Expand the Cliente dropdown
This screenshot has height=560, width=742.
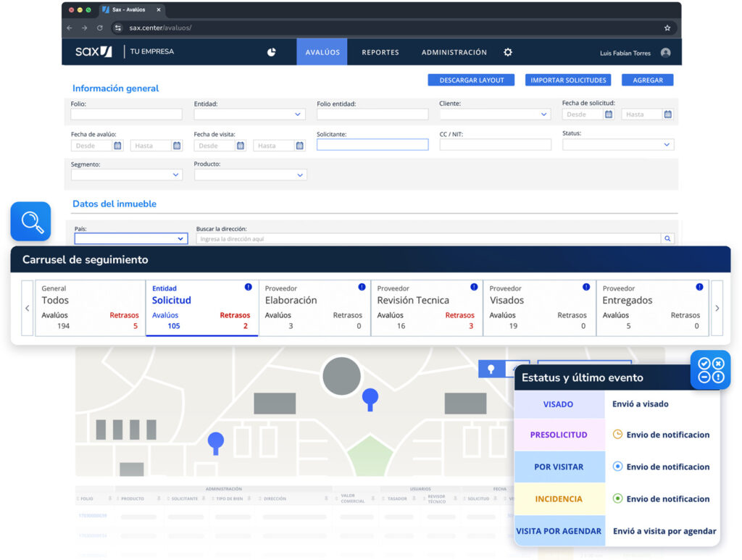tap(495, 114)
